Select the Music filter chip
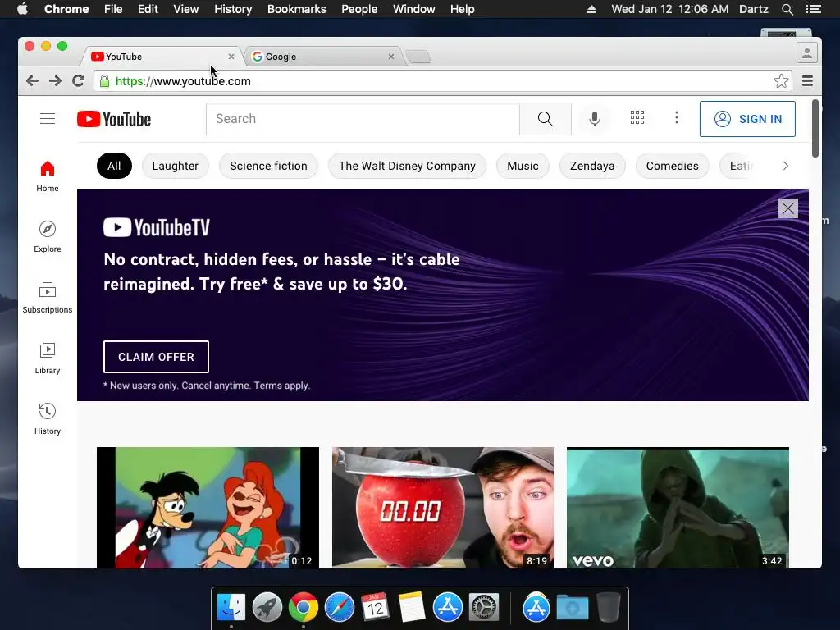The width and height of the screenshot is (840, 630). pos(523,166)
